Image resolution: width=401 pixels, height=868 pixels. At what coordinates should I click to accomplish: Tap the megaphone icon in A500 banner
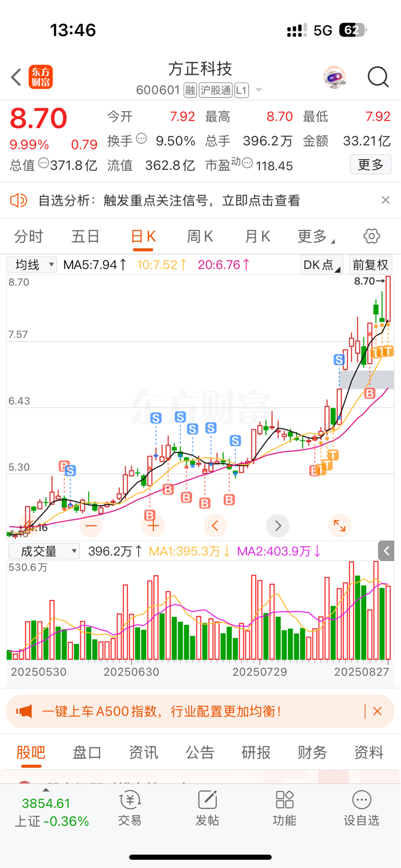coord(24,711)
